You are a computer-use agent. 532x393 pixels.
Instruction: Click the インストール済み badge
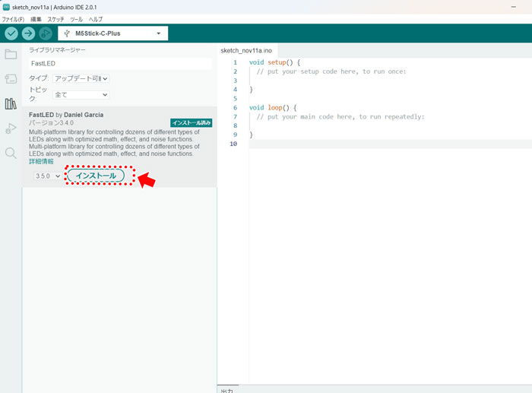tap(192, 122)
